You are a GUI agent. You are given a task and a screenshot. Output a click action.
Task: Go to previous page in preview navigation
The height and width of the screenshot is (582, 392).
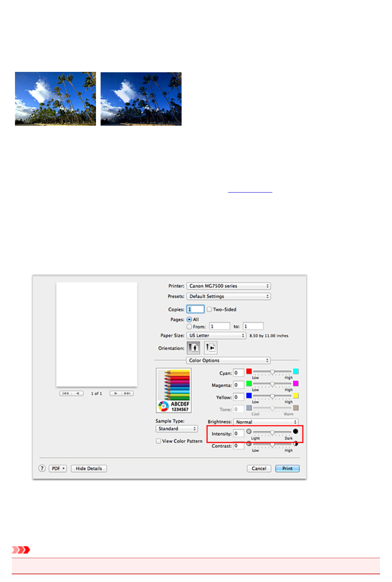[78, 393]
